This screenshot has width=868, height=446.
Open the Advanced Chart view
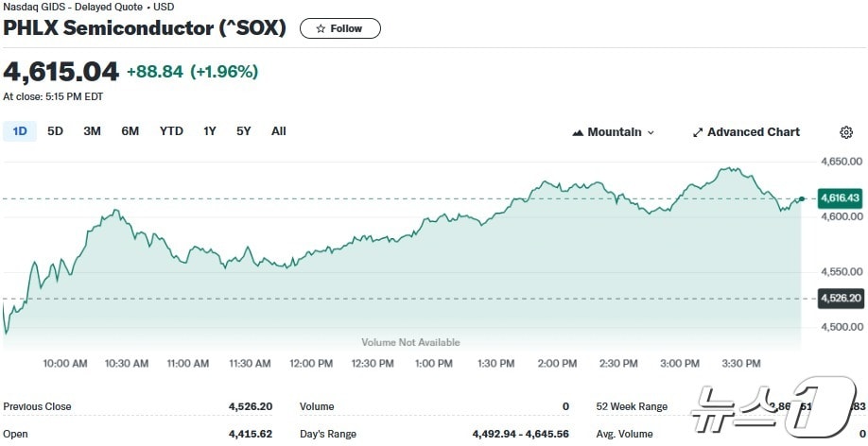[746, 132]
